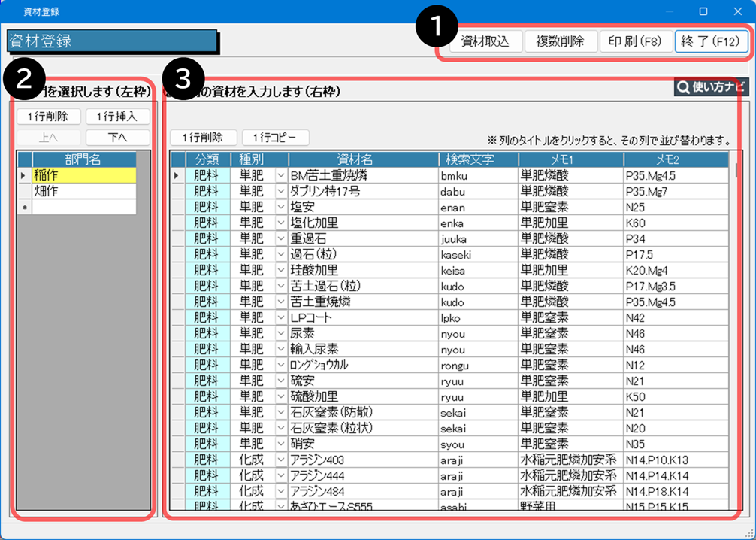Image resolution: width=756 pixels, height=540 pixels.
Task: Exit via the 終了 (F12) button
Action: (711, 41)
